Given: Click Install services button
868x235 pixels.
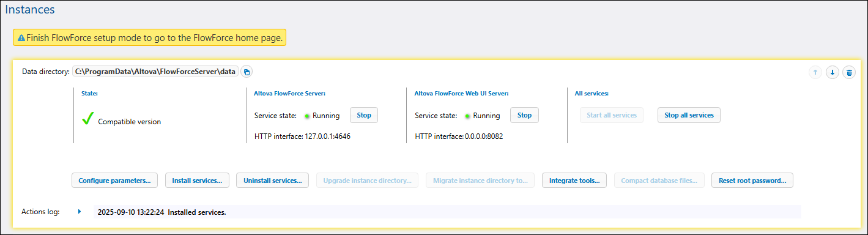Looking at the screenshot, I should point(197,181).
